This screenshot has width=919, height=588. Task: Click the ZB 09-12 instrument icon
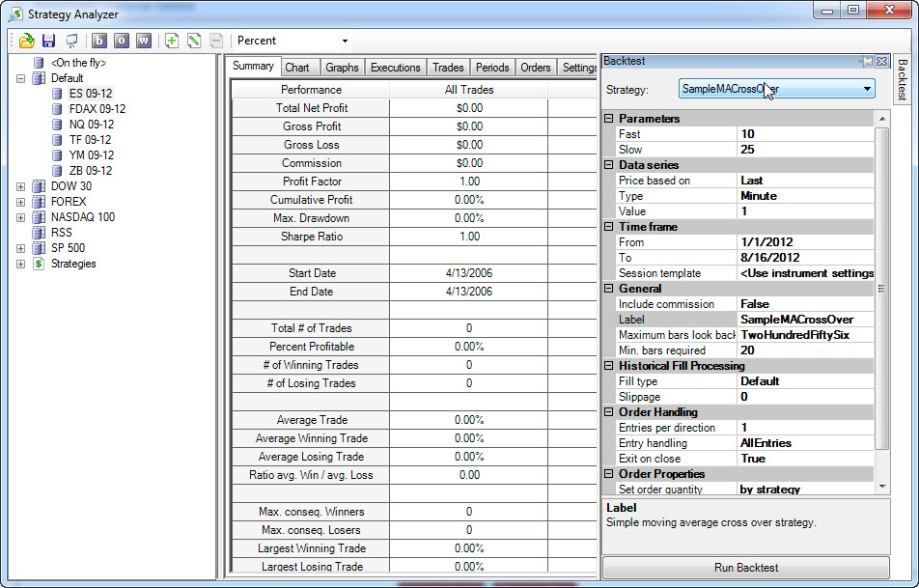pyautogui.click(x=57, y=171)
